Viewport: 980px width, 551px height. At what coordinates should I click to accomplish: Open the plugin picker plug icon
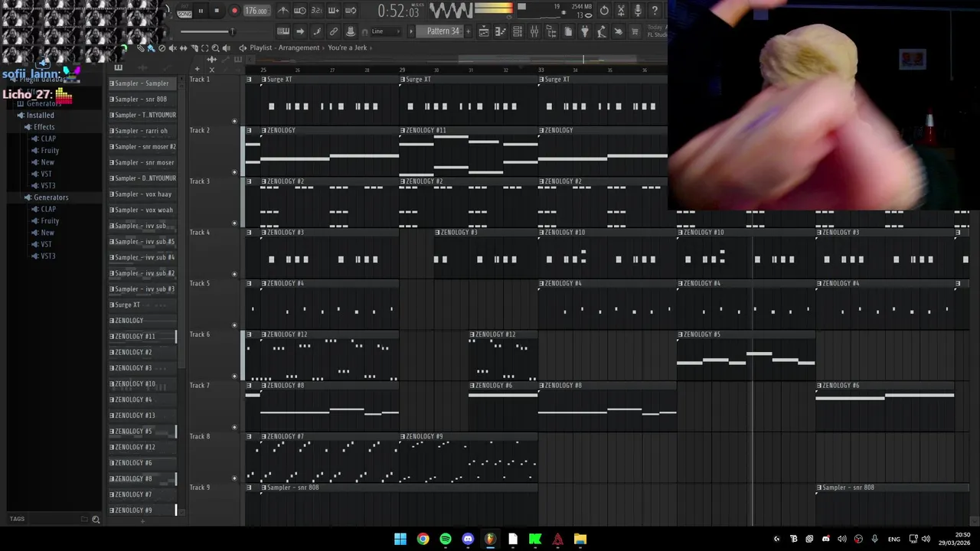pyautogui.click(x=585, y=31)
